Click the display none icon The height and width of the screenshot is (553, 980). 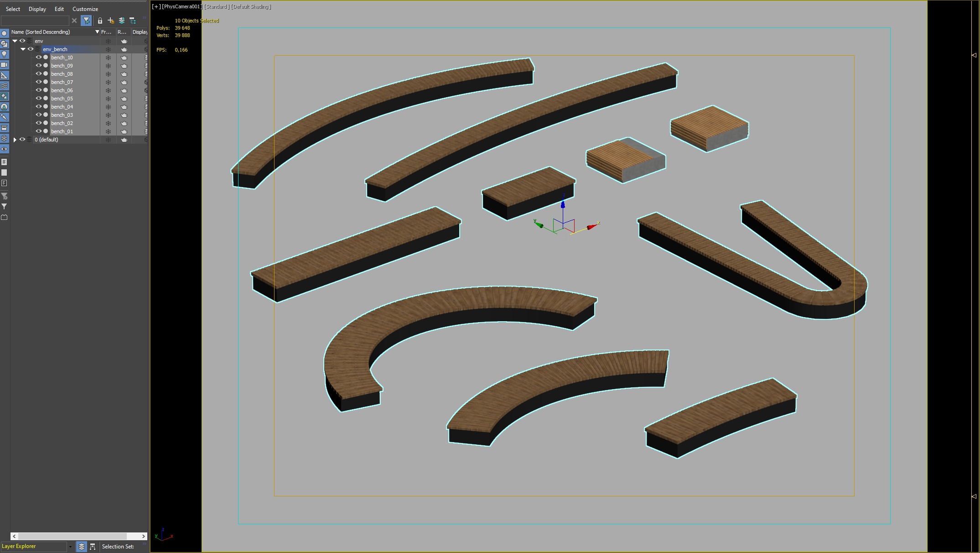click(x=4, y=172)
